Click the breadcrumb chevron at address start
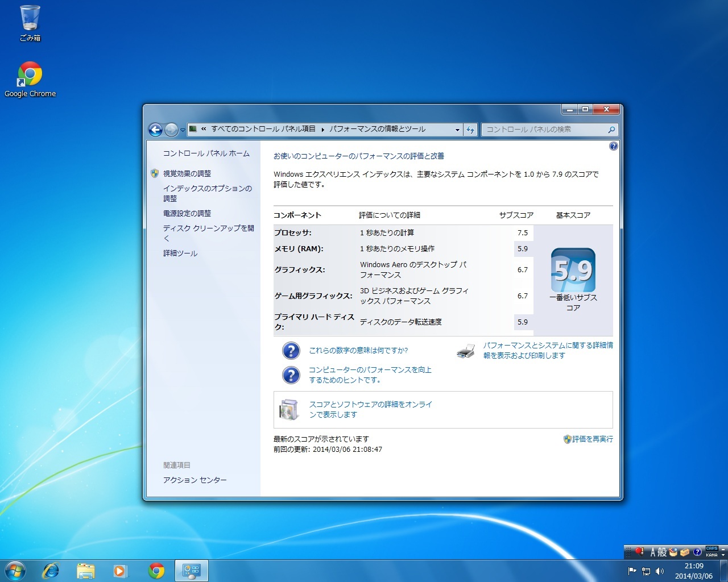Viewport: 728px width, 582px height. 204,129
